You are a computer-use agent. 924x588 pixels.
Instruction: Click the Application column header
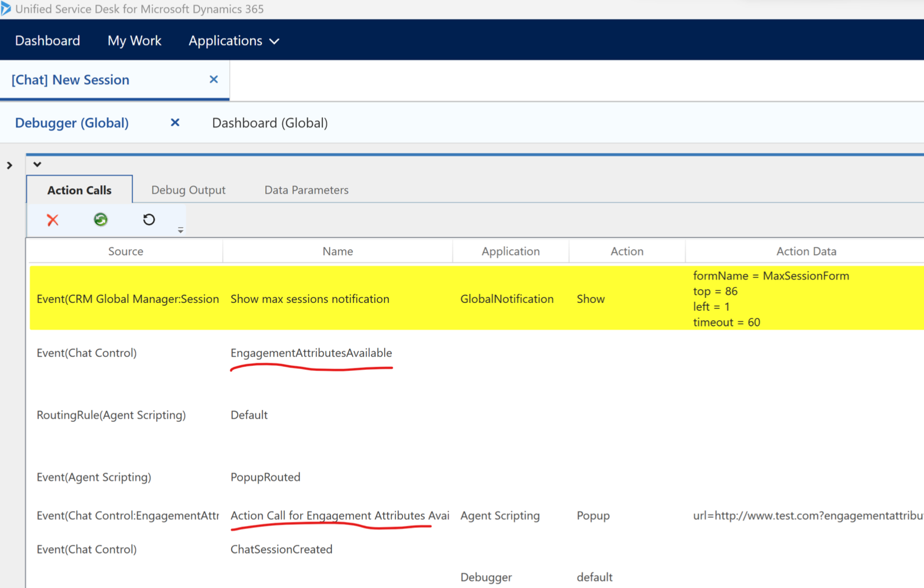tap(511, 251)
